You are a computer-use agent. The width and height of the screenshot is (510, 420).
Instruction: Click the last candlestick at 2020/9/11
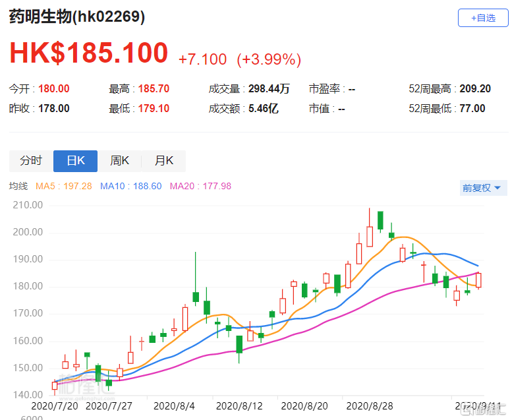click(478, 280)
